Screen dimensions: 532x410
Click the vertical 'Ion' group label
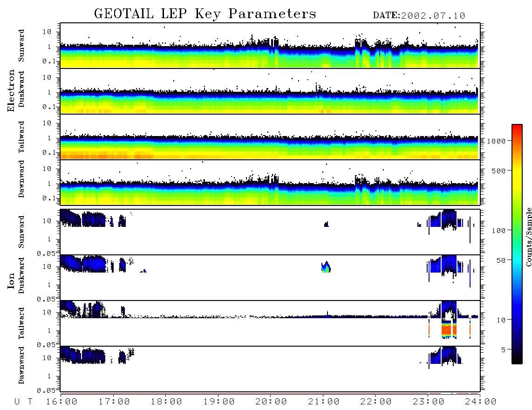tap(11, 280)
